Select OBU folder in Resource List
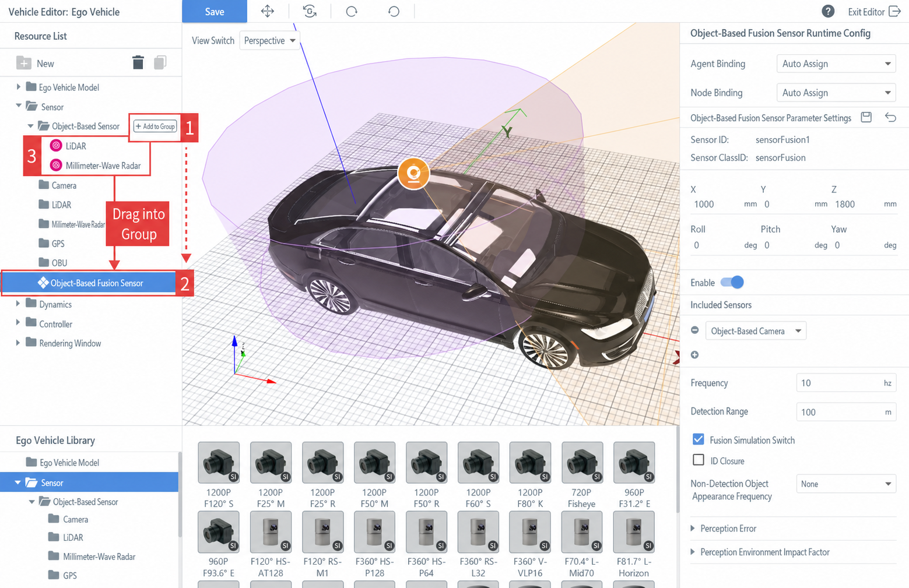 click(x=52, y=263)
